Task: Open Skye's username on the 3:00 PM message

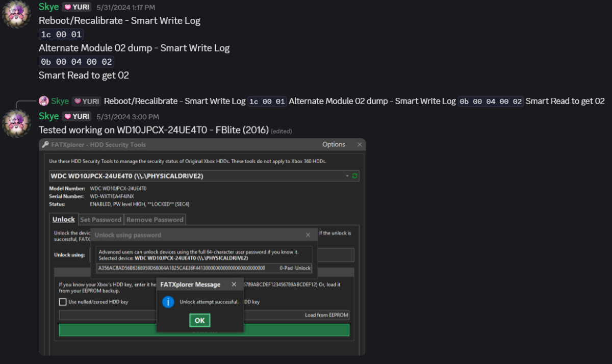Action: point(49,116)
